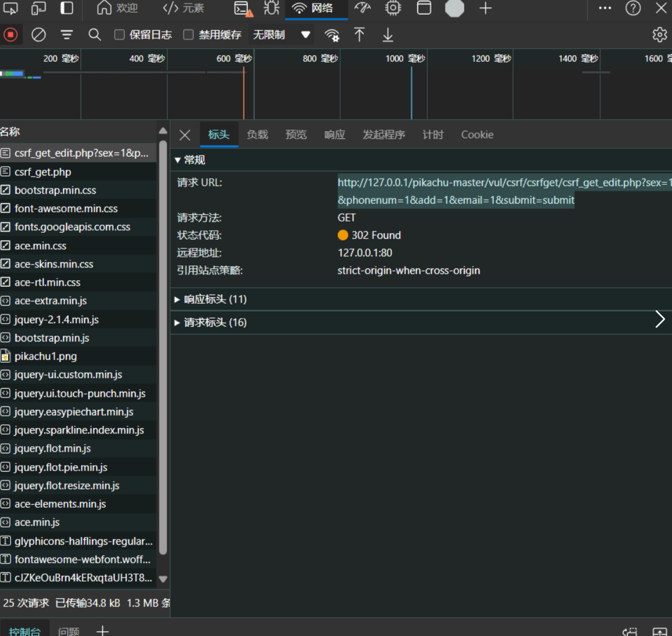Collapse the 常规 section

pos(190,160)
